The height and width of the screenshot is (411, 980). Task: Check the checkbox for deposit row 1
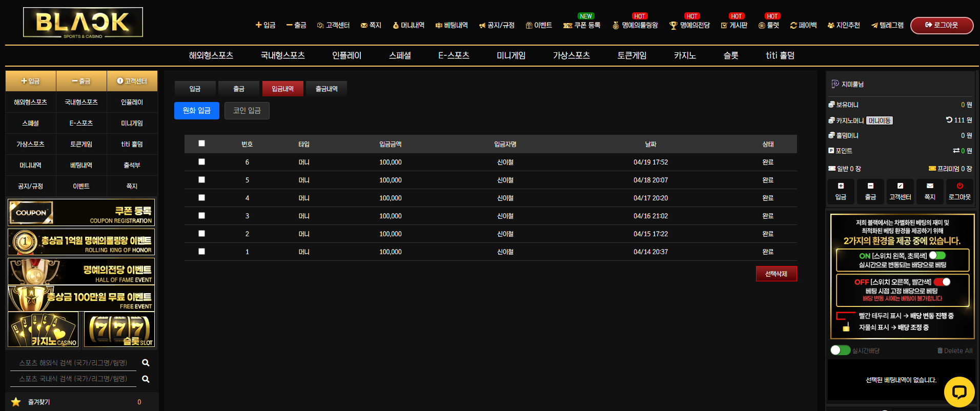201,252
